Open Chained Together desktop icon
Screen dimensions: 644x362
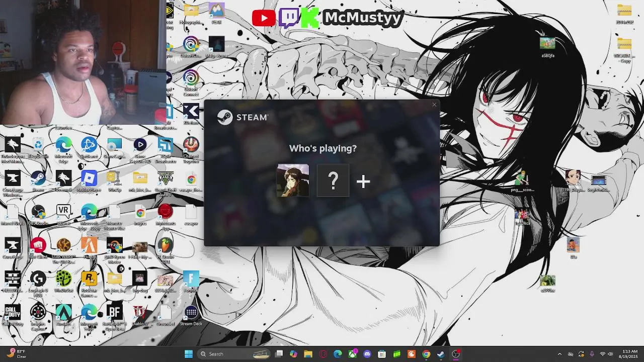[x=191, y=150]
